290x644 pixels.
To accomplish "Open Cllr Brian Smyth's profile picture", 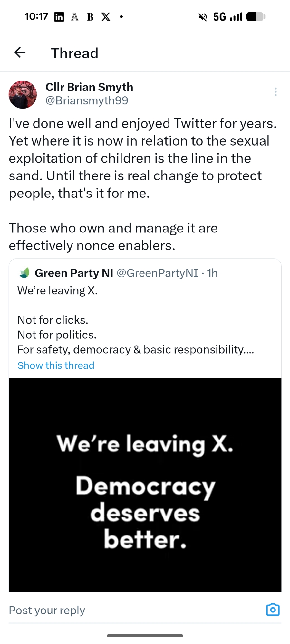I will click(23, 94).
